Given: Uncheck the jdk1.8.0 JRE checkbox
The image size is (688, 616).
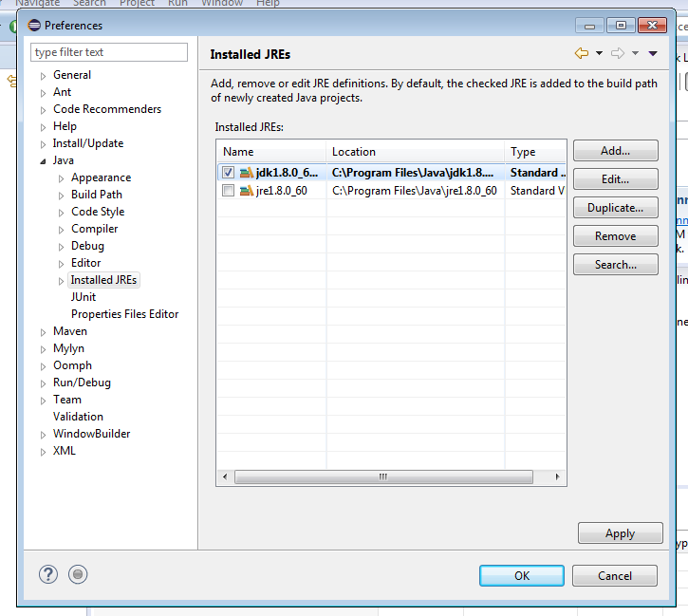Looking at the screenshot, I should (x=228, y=173).
